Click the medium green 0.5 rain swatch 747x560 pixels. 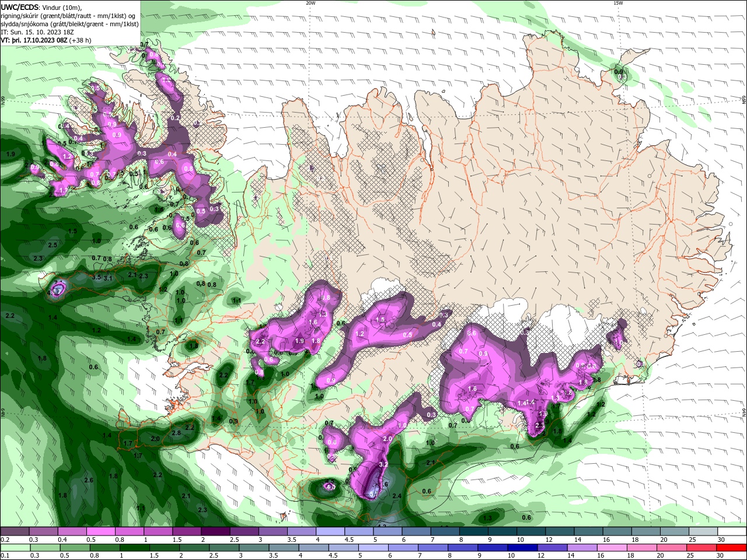pos(75,548)
